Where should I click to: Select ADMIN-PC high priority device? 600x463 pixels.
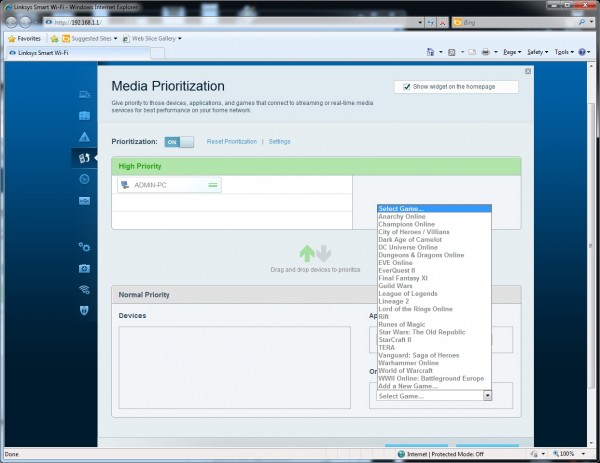coord(169,185)
